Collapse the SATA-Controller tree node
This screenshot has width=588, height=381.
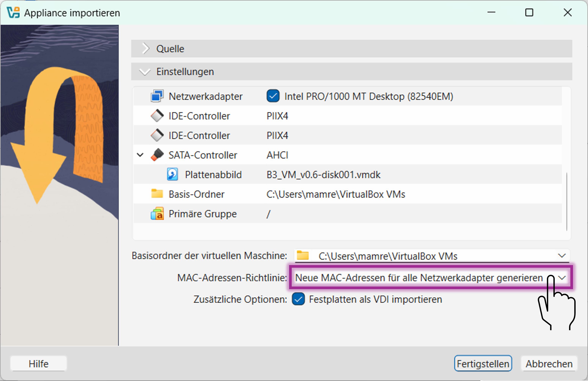[140, 155]
